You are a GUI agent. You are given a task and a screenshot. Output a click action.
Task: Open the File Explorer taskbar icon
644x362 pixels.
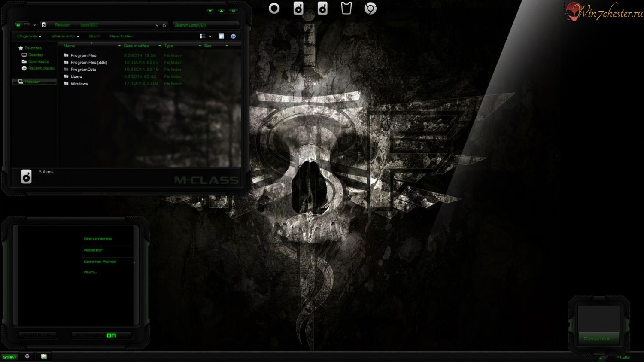[44, 356]
